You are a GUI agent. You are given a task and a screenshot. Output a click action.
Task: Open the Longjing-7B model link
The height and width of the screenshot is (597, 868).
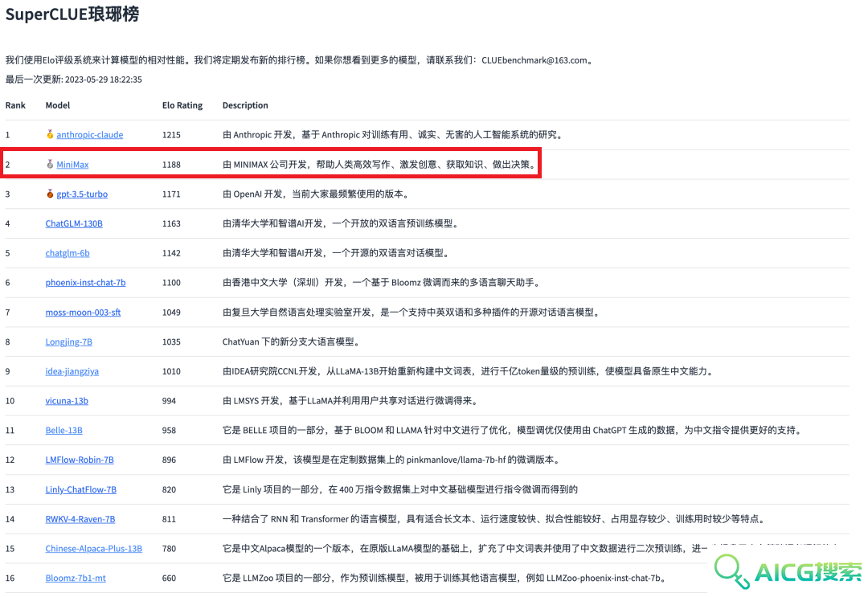pos(68,341)
